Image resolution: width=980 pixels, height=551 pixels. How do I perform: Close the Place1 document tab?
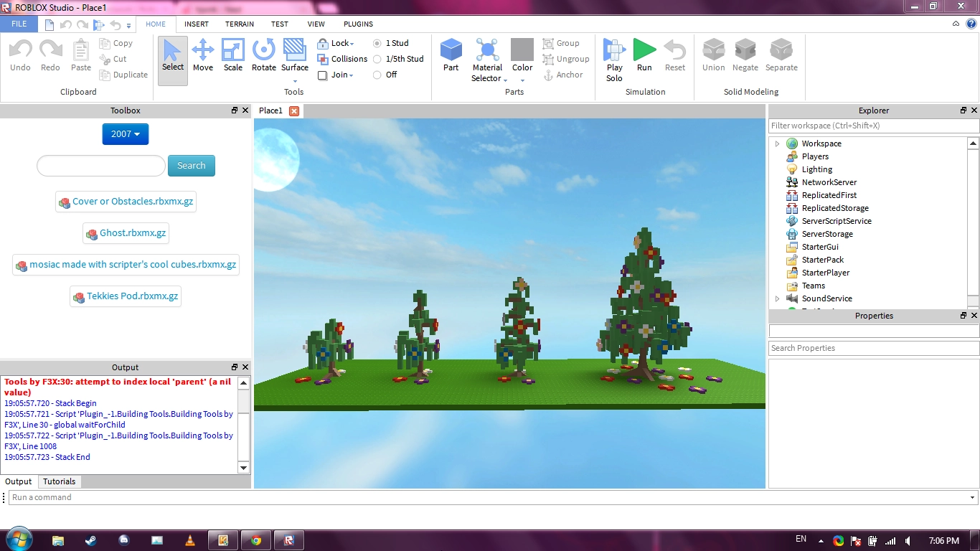coord(293,110)
